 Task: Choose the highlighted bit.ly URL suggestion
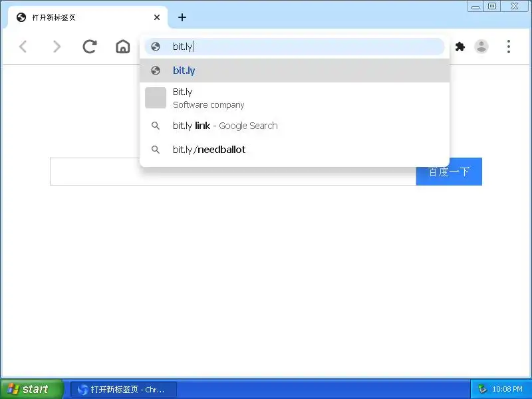point(295,70)
